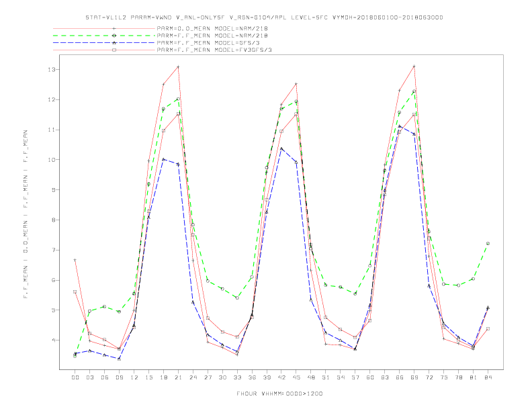Viewport: 532px width, 411px height.
Task: Click x-axis tick label 48
Action: pos(311,377)
